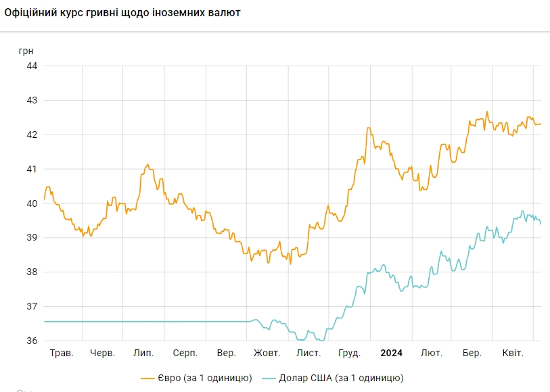Click the Груд. month label
The width and height of the screenshot is (550, 392).
pos(349,353)
